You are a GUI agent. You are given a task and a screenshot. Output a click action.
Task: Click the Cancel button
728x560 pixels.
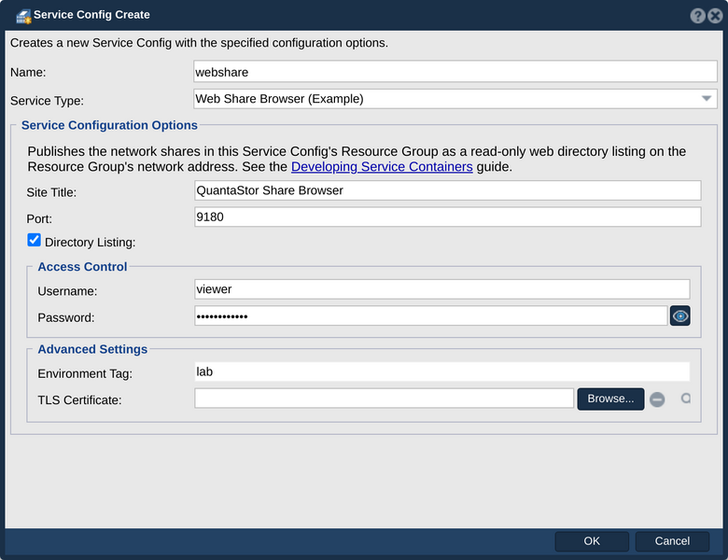click(x=672, y=541)
